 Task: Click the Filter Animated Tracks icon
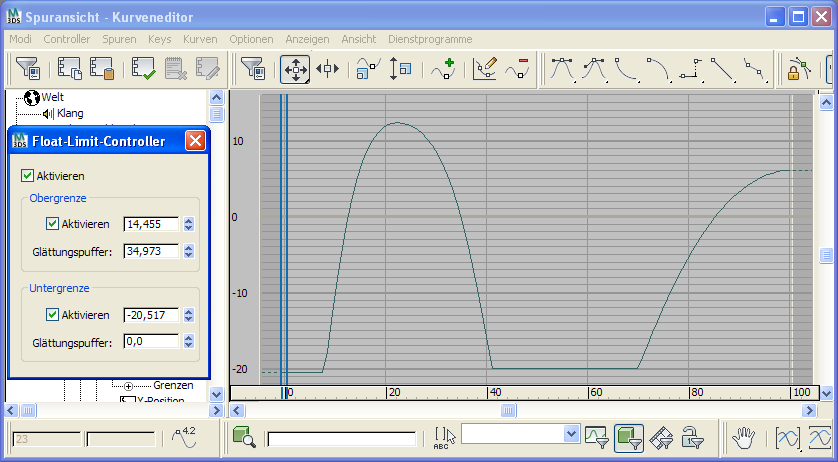point(661,438)
